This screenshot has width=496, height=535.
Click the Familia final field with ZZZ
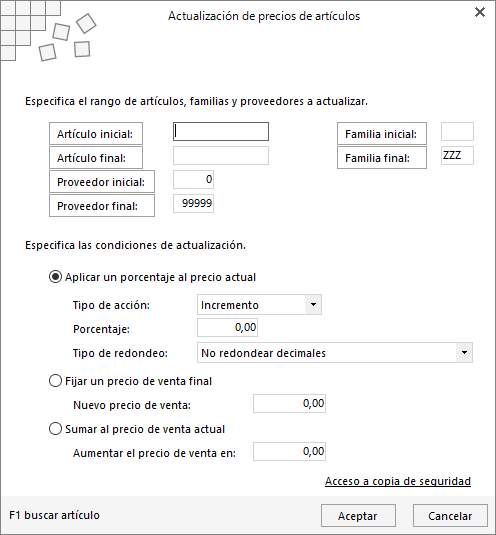[x=457, y=156]
